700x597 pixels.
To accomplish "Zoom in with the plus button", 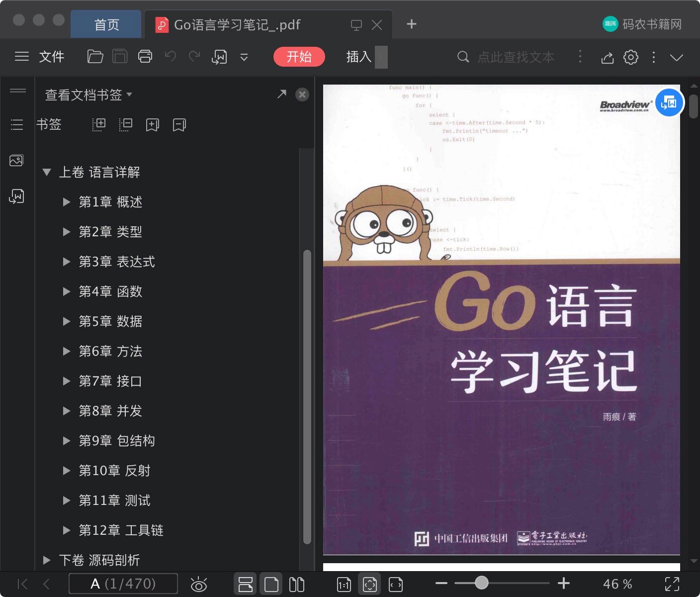I will (563, 583).
